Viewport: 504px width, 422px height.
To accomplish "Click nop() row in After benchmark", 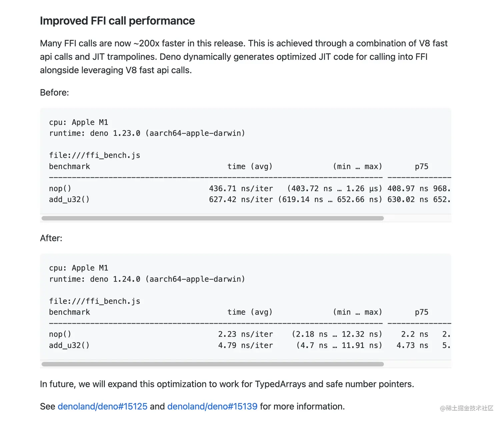I will click(250, 334).
